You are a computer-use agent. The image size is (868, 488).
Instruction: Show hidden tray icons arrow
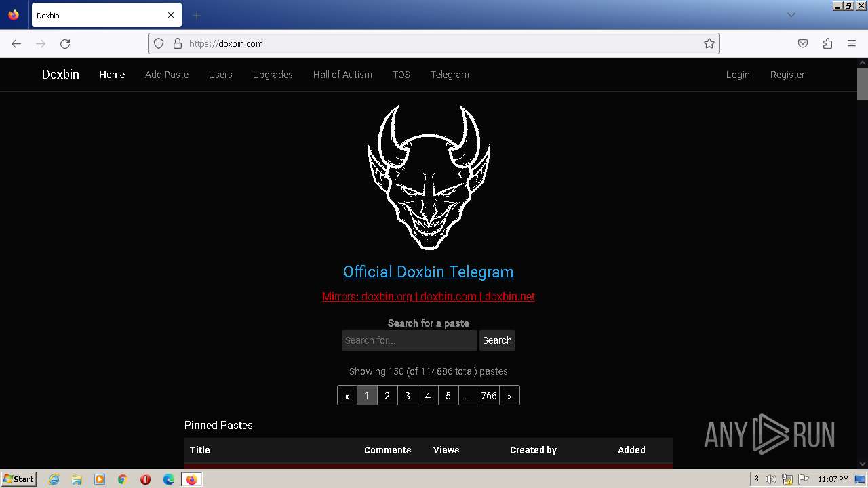click(x=756, y=479)
